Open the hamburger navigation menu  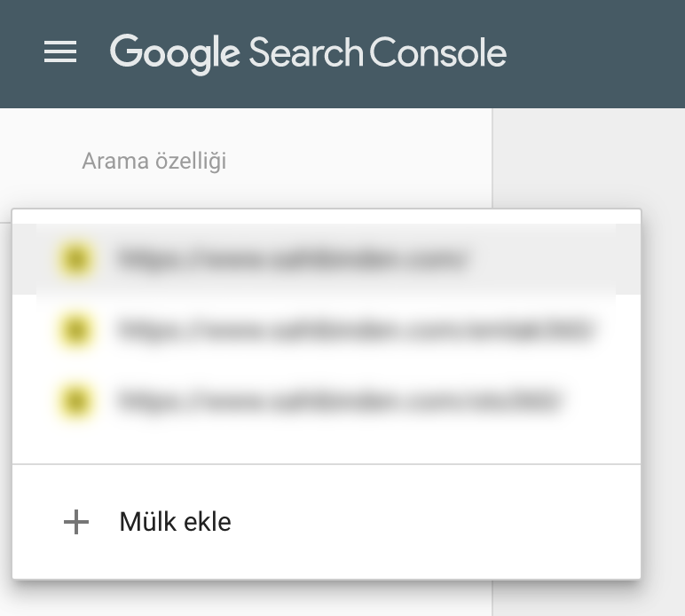[60, 52]
